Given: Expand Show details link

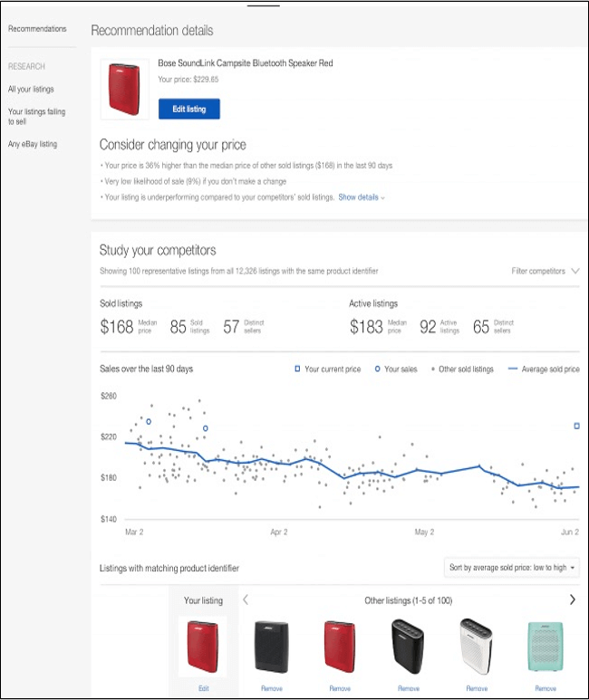Looking at the screenshot, I should pos(361,197).
